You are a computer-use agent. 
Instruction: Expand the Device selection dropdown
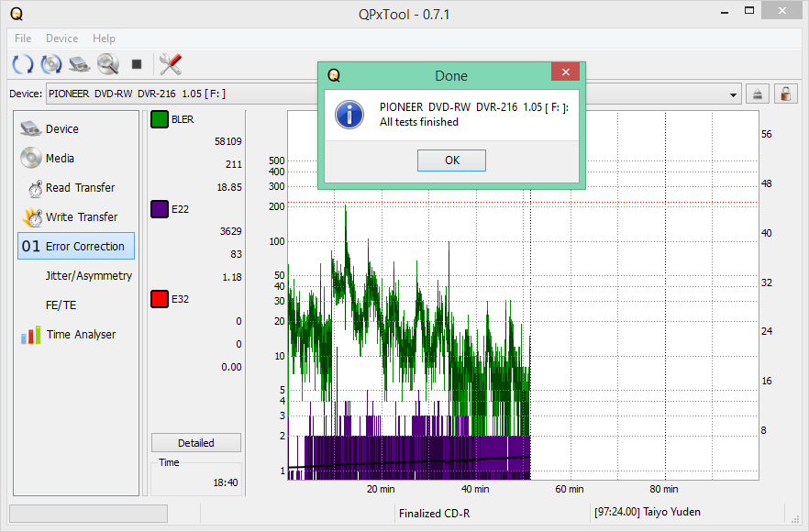[733, 94]
